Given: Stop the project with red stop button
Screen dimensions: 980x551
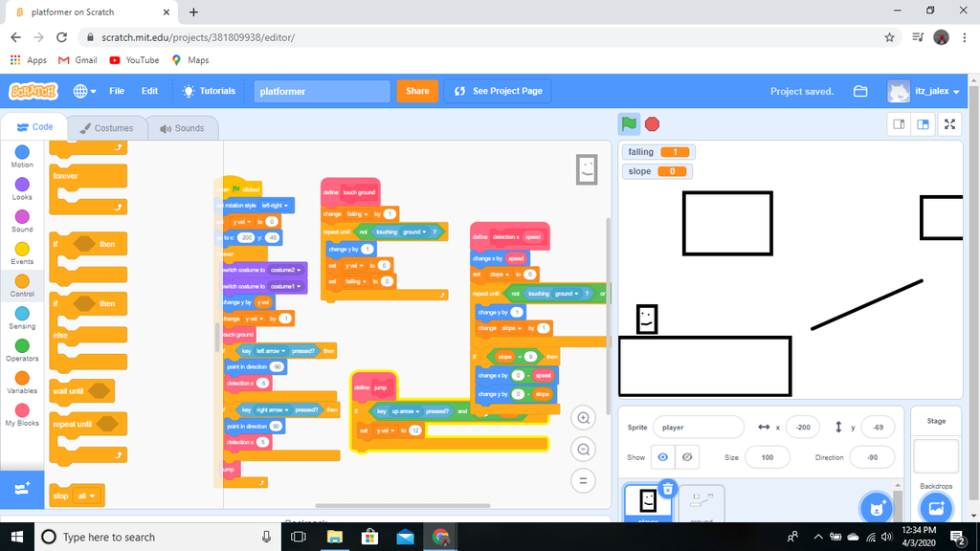Looking at the screenshot, I should [652, 124].
